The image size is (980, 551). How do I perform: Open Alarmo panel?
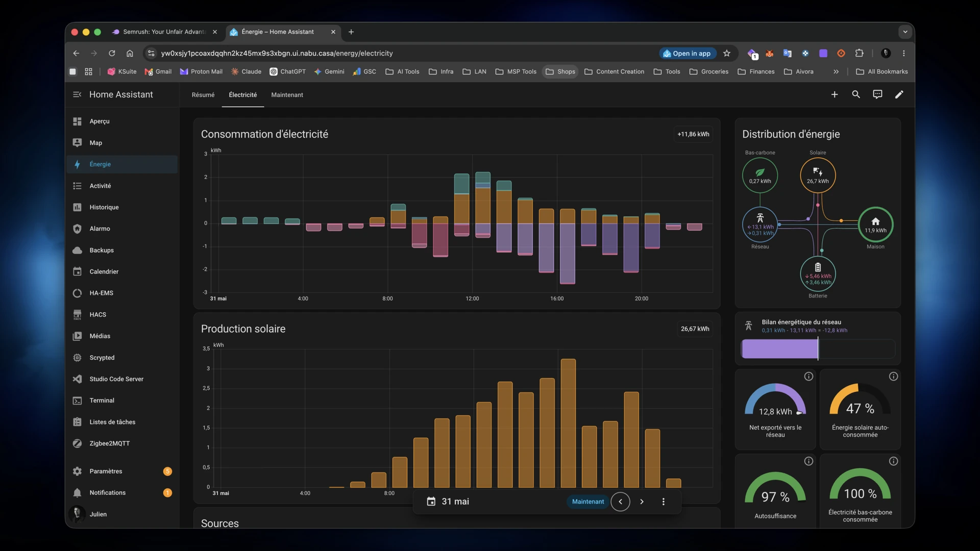point(121,229)
